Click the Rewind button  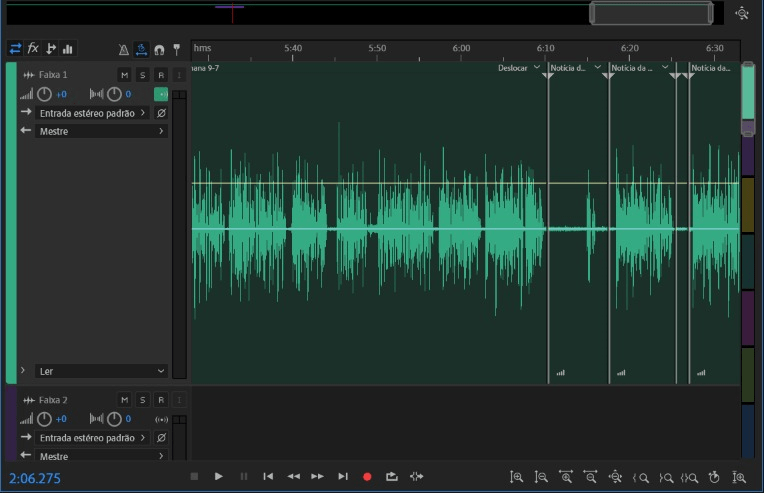pyautogui.click(x=293, y=476)
